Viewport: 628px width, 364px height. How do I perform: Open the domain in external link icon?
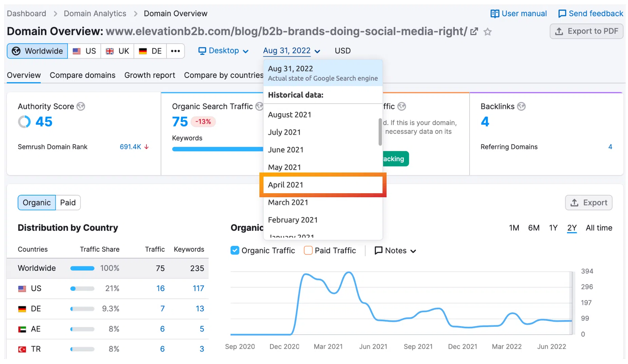coord(474,32)
